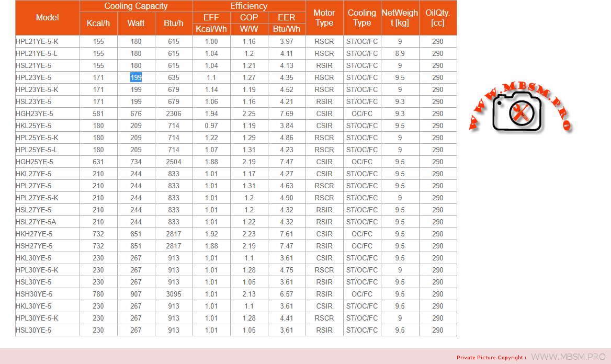Click the Model column header
The image size is (611, 364).
click(x=48, y=18)
